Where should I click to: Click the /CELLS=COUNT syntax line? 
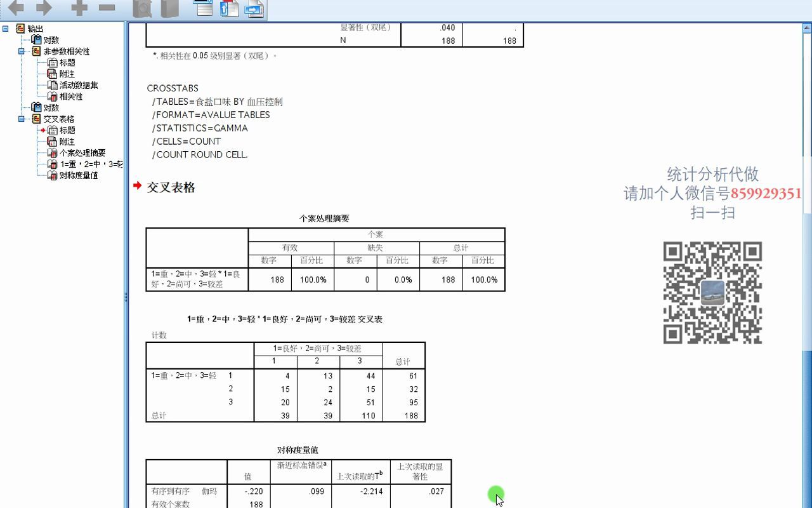187,141
